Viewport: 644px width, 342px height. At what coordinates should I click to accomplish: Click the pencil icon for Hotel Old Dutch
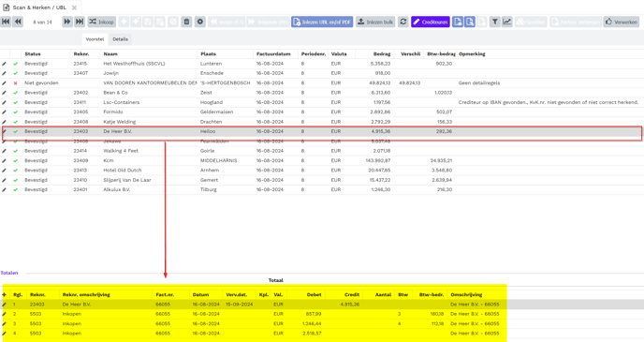pyautogui.click(x=4, y=171)
